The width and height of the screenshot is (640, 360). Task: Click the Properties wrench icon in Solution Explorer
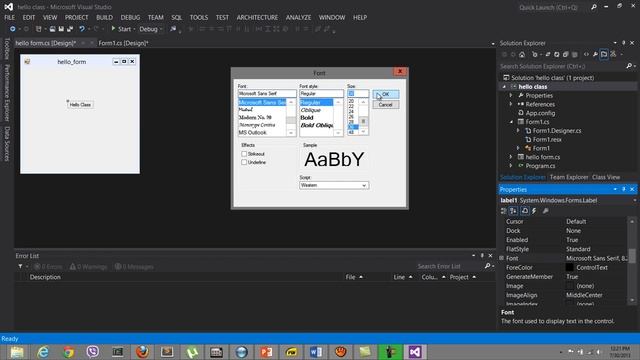(x=596, y=54)
